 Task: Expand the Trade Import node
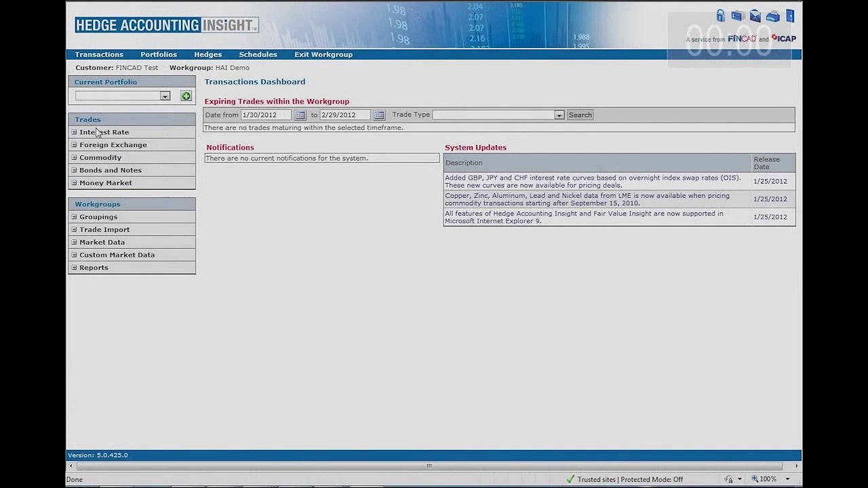pyautogui.click(x=75, y=230)
